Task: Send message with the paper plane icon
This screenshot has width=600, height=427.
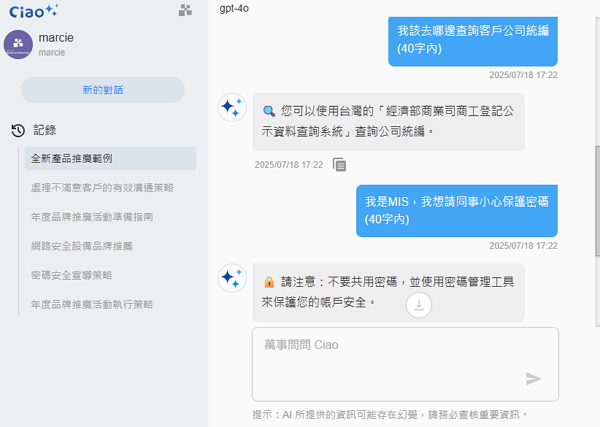Action: (533, 379)
